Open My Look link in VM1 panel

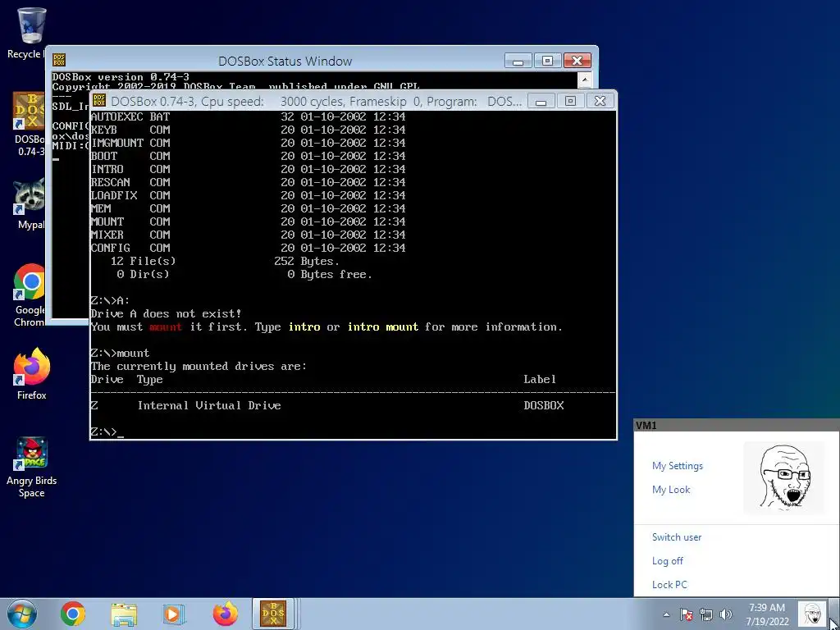(x=671, y=489)
